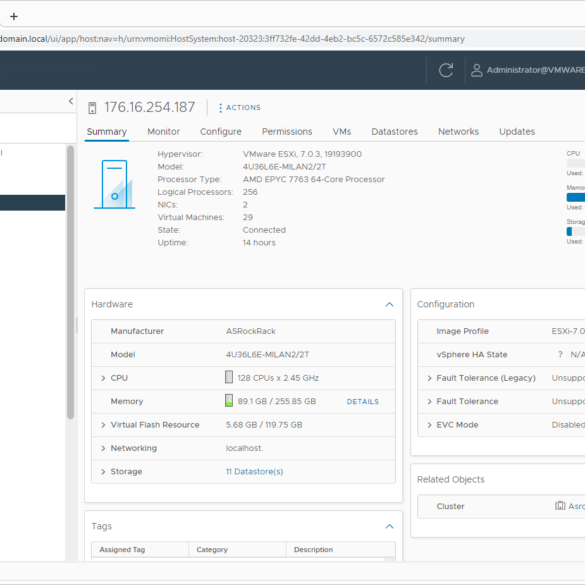
Task: Expand the Storage row
Action: [x=103, y=472]
